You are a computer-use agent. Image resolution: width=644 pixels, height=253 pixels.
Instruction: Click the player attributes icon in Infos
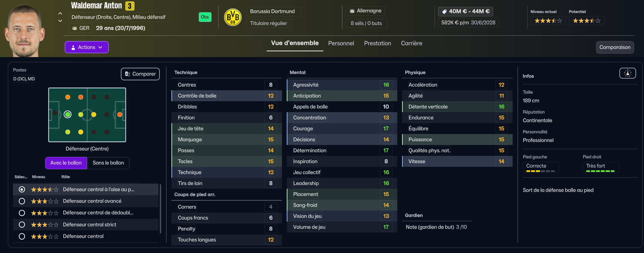628,73
